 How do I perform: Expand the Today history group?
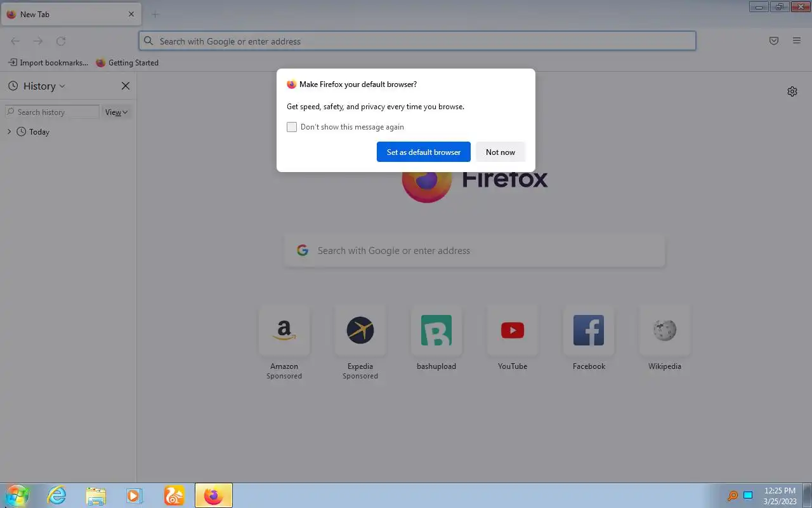(9, 131)
